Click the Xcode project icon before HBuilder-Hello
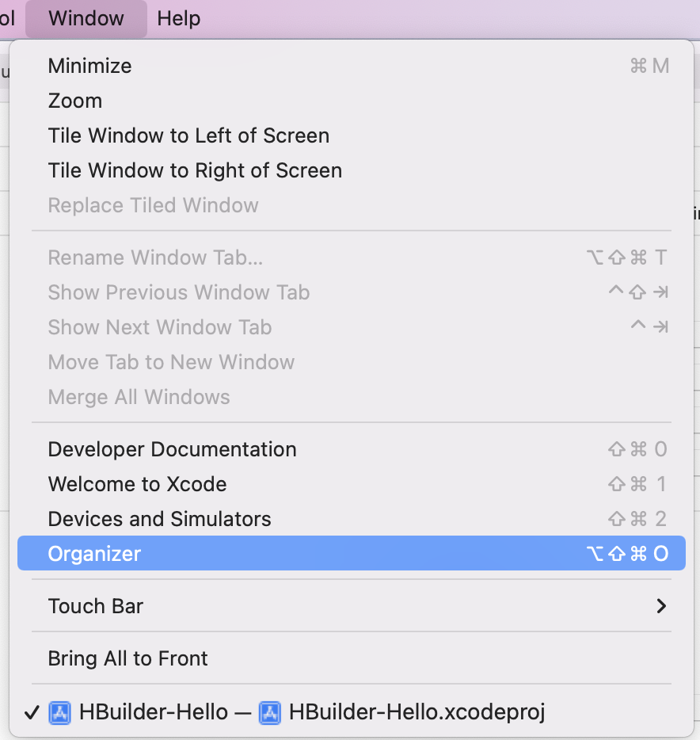700x740 pixels. pos(60,712)
